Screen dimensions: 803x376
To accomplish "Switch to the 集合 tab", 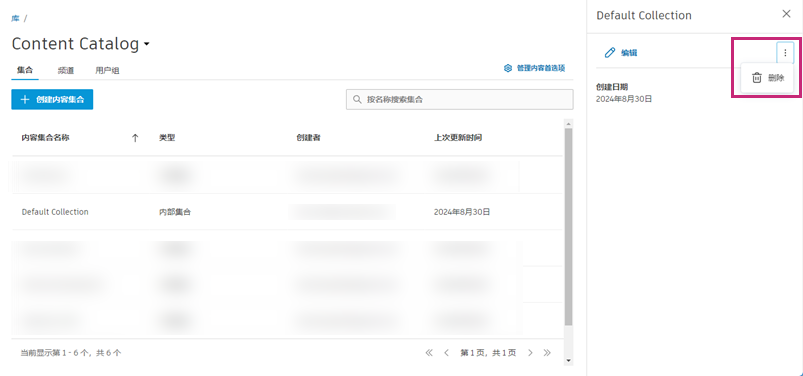I will tap(25, 70).
